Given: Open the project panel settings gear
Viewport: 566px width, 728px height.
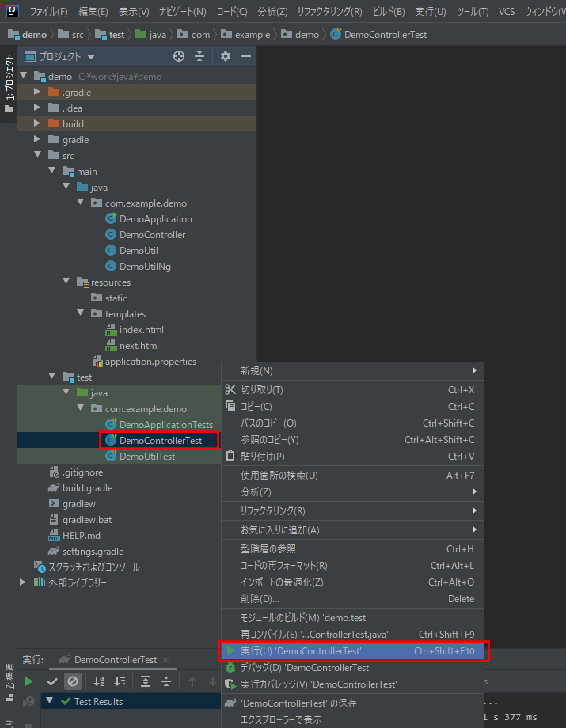Looking at the screenshot, I should [x=226, y=56].
